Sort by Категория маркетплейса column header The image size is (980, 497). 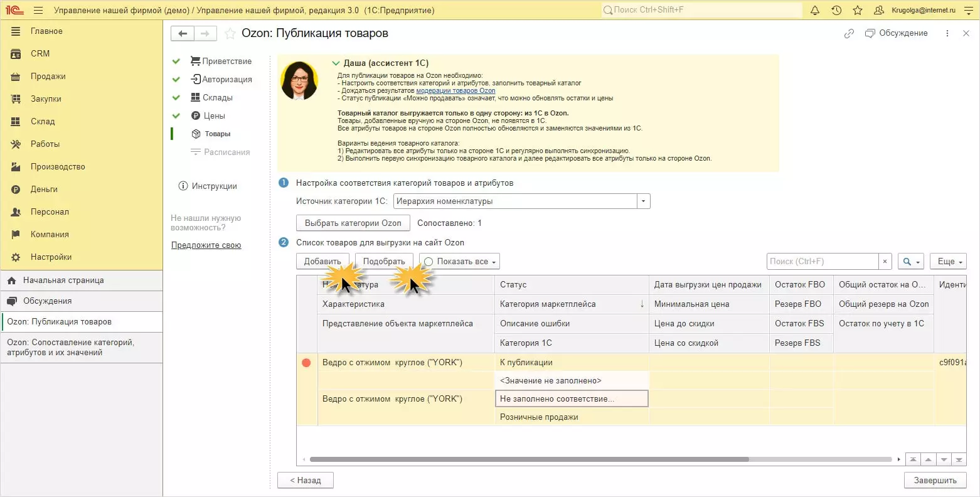[572, 304]
